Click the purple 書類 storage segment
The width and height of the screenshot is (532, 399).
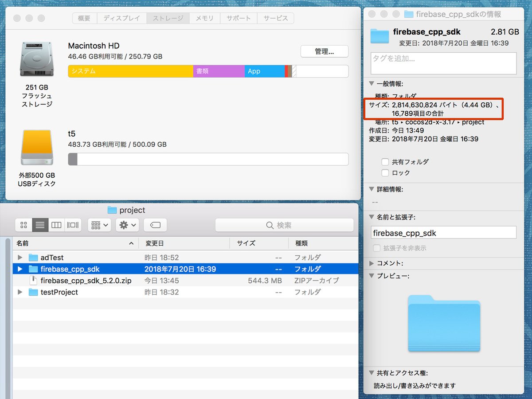coord(219,71)
